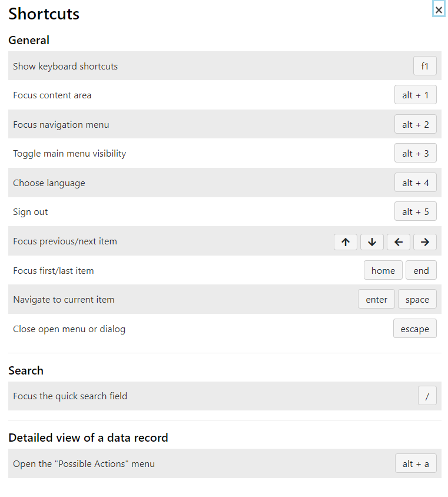Close the Shortcuts dialog with X icon
448x497 pixels.
click(x=439, y=10)
